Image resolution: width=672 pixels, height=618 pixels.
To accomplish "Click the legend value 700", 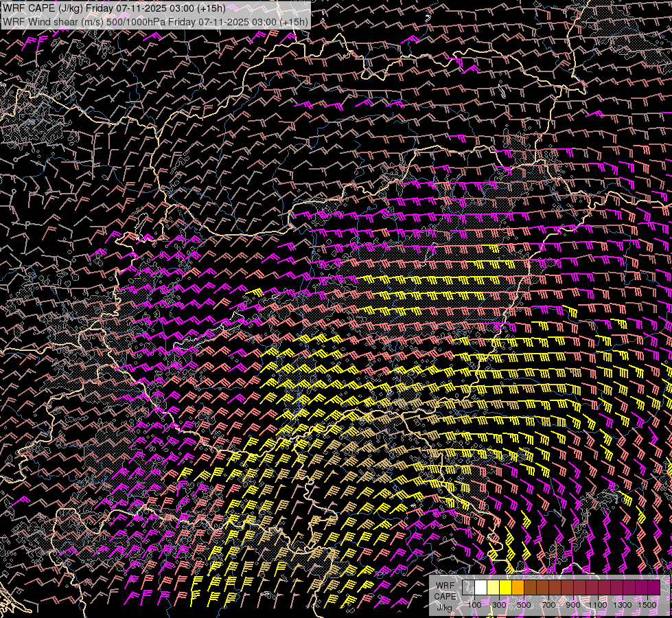I will 548,605.
